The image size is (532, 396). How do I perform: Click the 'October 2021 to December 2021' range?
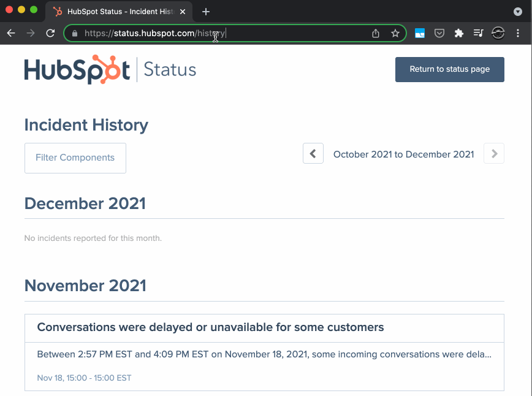pyautogui.click(x=403, y=154)
